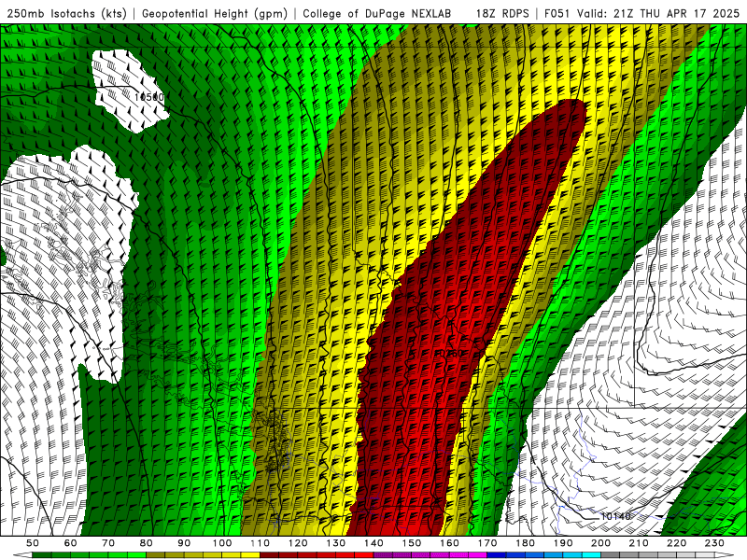Click the 60 value on the color scale

tap(71, 543)
